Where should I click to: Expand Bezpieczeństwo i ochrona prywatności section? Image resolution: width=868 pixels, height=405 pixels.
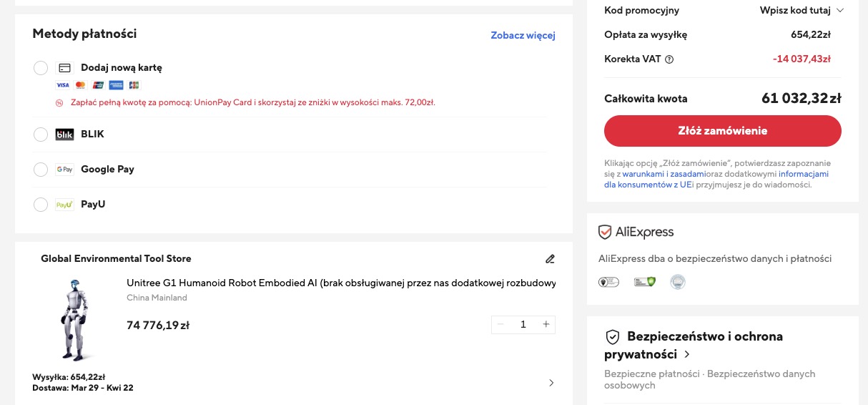pyautogui.click(x=687, y=354)
